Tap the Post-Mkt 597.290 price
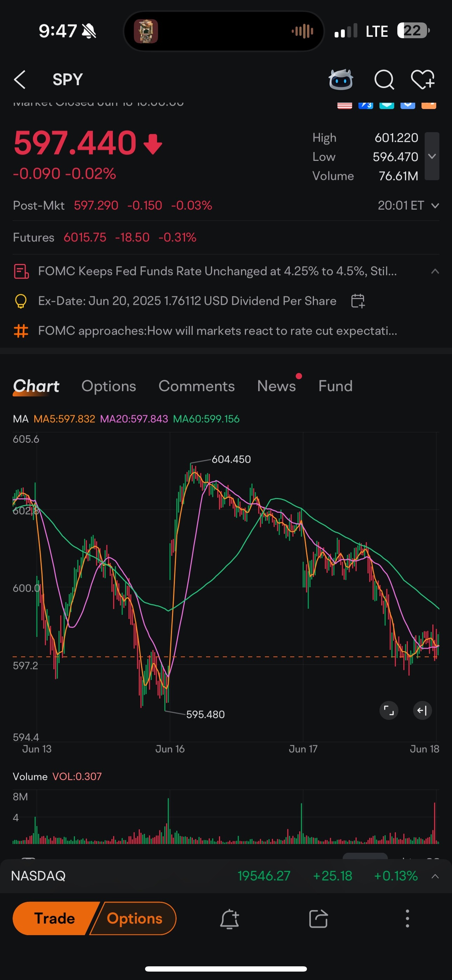Screen dimensions: 452x980 pos(96,205)
